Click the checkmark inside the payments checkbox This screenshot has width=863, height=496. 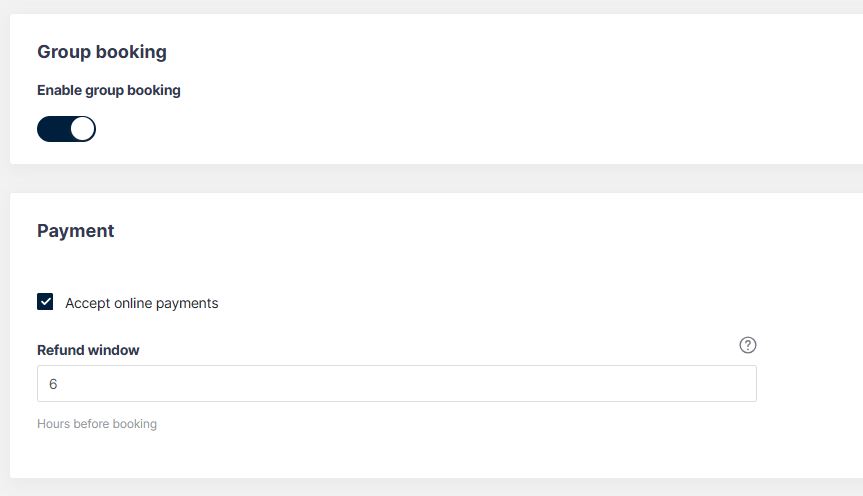45,302
